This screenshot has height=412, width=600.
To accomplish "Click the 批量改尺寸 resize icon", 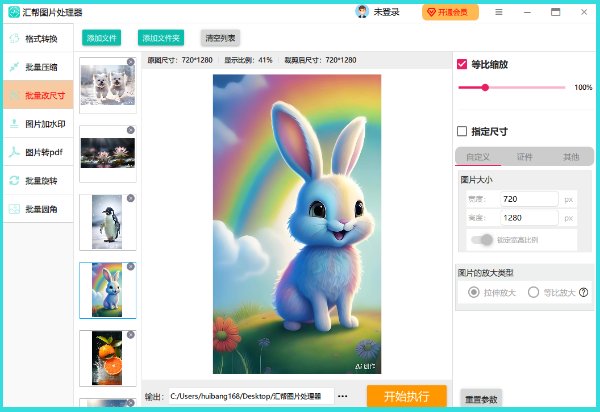I will [x=14, y=95].
